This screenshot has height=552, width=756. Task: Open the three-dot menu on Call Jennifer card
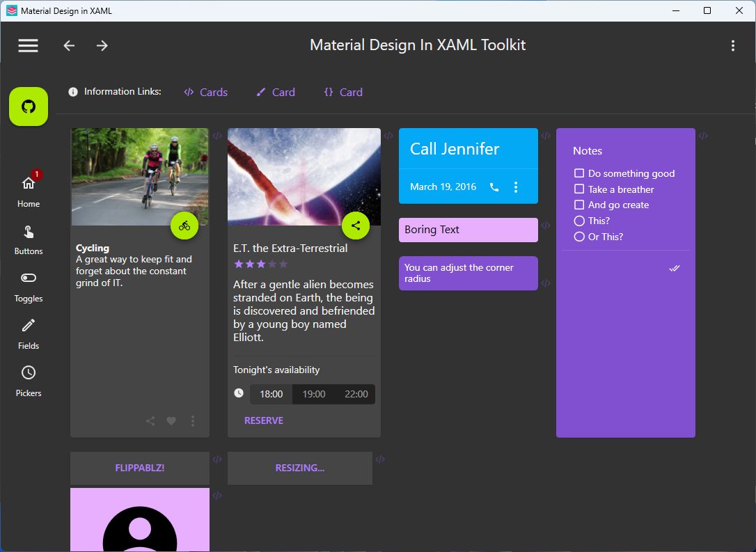(516, 187)
